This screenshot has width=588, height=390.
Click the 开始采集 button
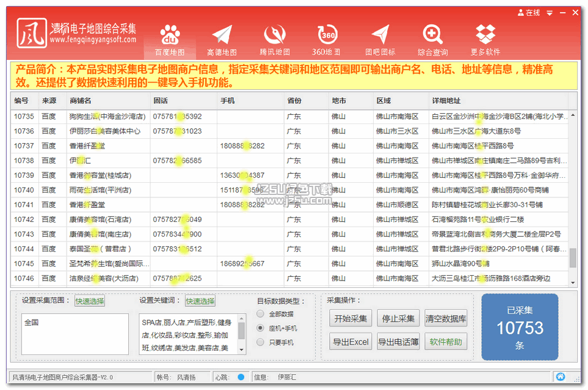tap(350, 318)
